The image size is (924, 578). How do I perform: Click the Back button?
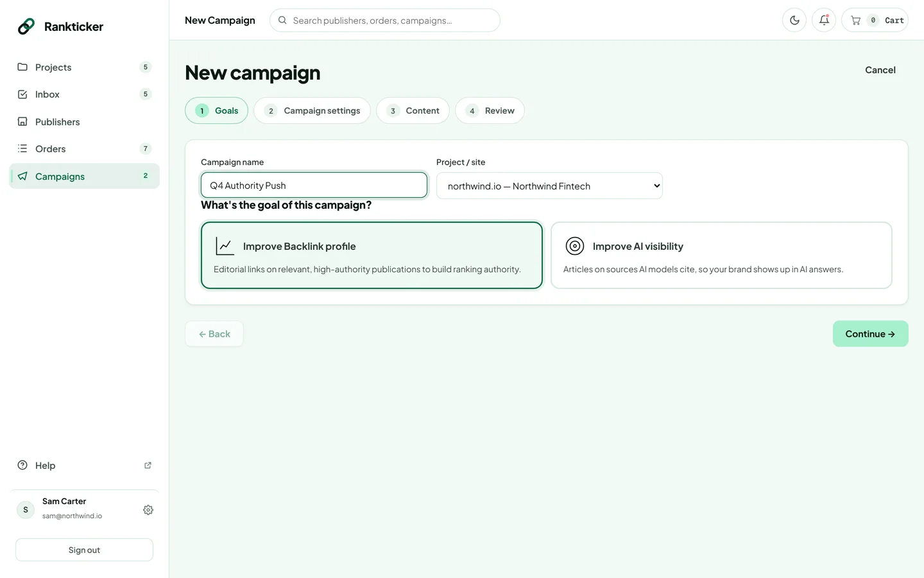click(214, 334)
